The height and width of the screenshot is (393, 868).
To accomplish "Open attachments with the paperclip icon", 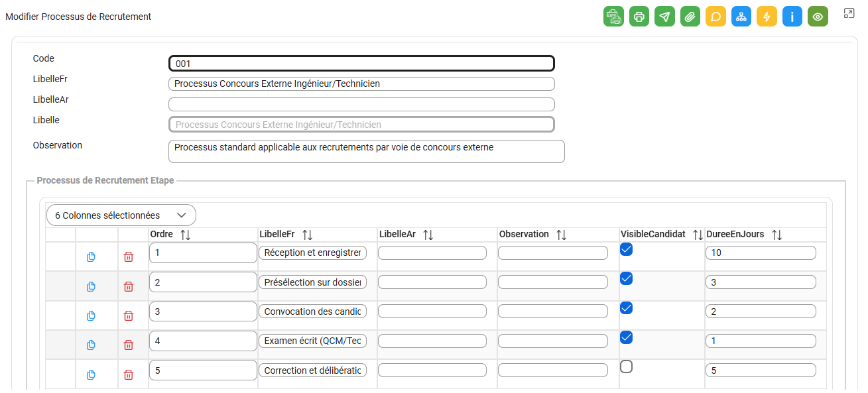I will tap(690, 17).
